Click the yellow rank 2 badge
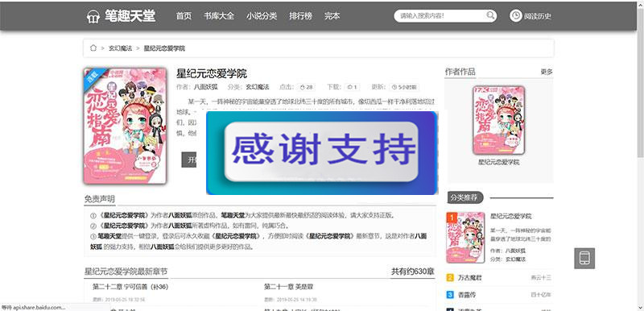The width and height of the screenshot is (644, 311). coord(450,278)
